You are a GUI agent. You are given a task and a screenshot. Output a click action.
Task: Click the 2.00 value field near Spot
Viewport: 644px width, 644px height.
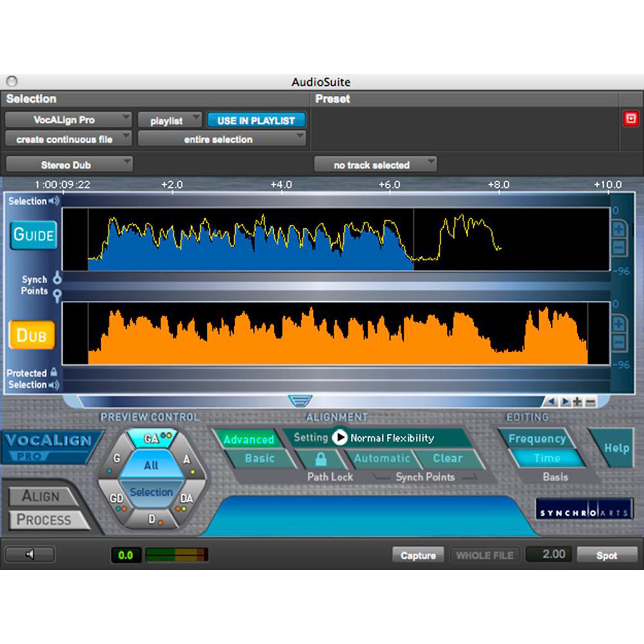(x=549, y=554)
